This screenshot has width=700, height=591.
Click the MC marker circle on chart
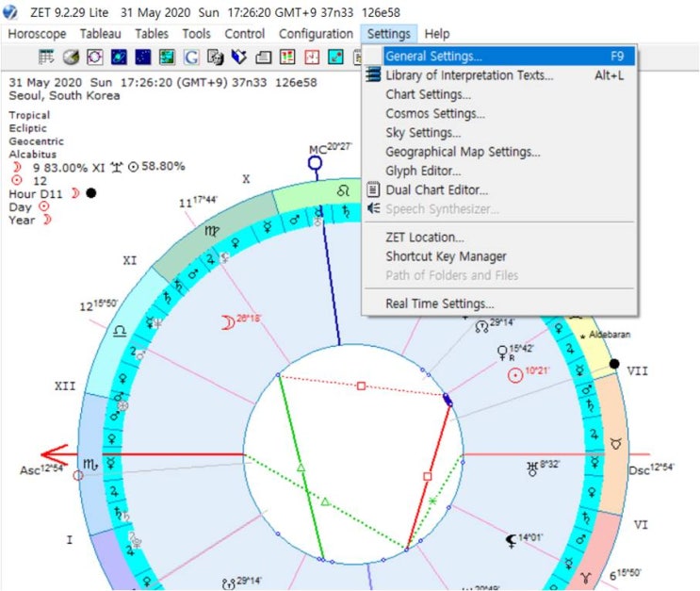pos(316,163)
